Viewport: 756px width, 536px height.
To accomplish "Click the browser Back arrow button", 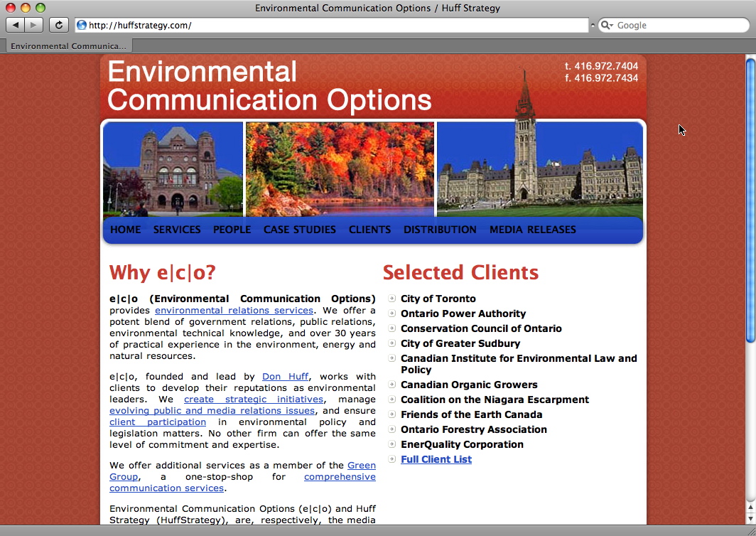I will 16,25.
